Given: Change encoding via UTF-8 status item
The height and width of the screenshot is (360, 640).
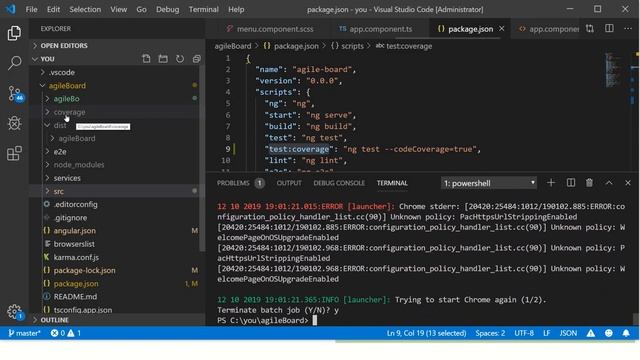Looking at the screenshot, I should (x=524, y=333).
